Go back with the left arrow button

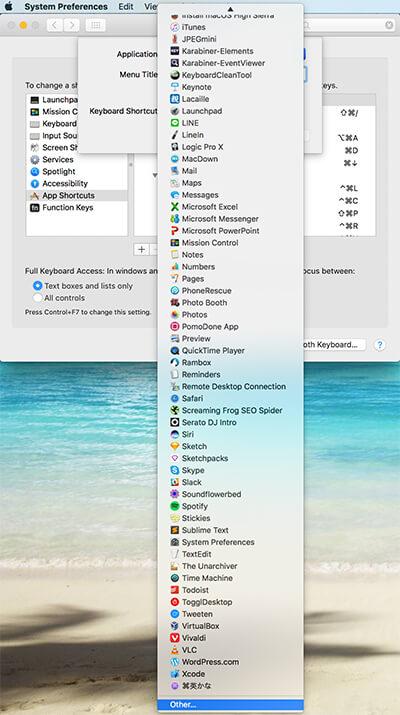coord(55,25)
